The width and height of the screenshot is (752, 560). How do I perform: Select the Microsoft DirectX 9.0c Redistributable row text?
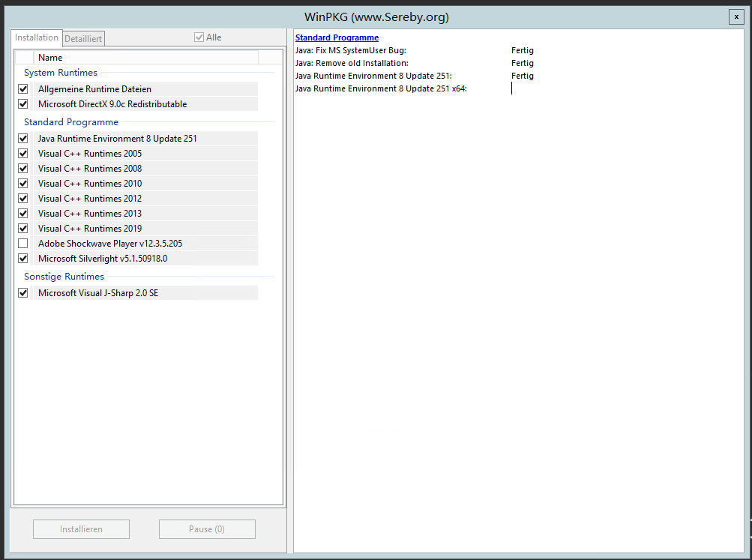(112, 104)
